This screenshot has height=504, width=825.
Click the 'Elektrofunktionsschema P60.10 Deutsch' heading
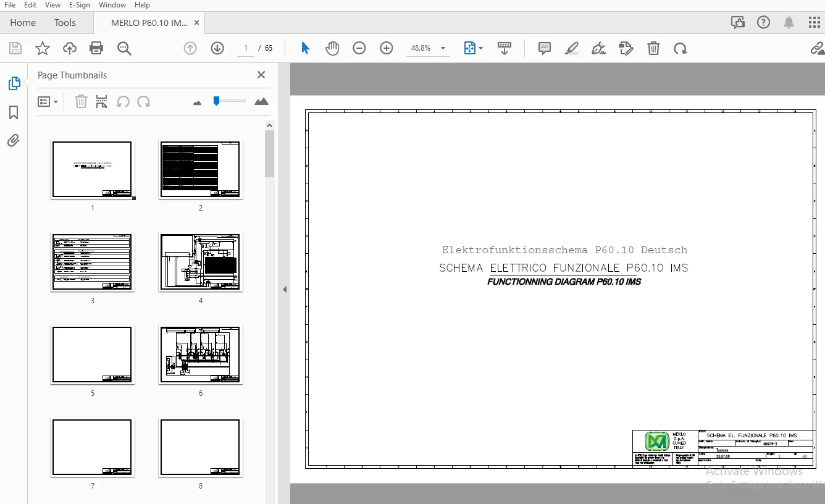(564, 250)
